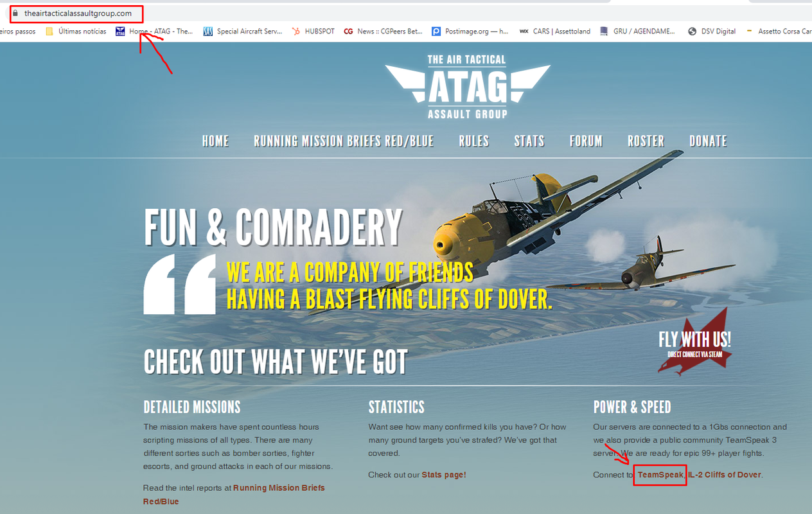Click the TeamSpeak link
812x514 pixels.
click(x=660, y=475)
